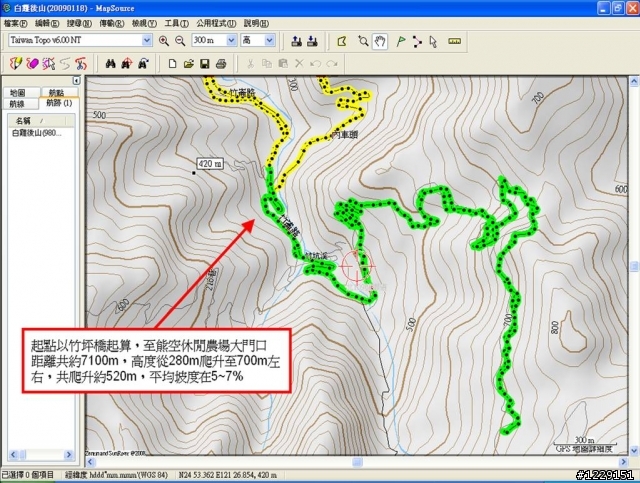
Task: Open the 搜尋(N) menu
Action: tap(79, 23)
